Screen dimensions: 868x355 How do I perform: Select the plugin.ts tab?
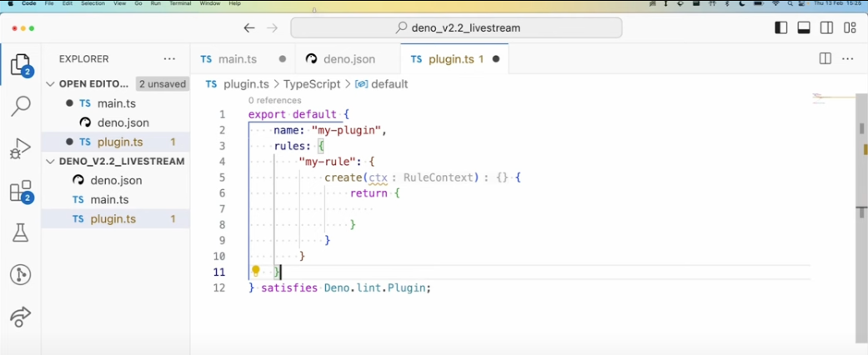pyautogui.click(x=454, y=59)
